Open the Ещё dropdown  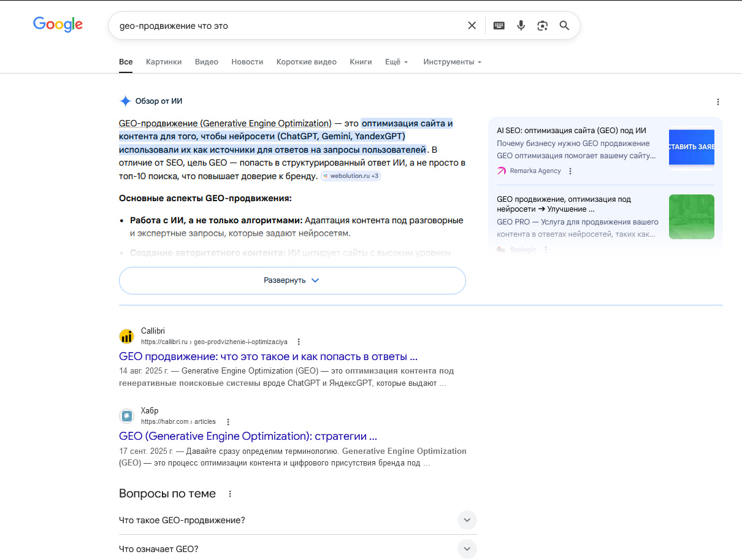click(396, 61)
